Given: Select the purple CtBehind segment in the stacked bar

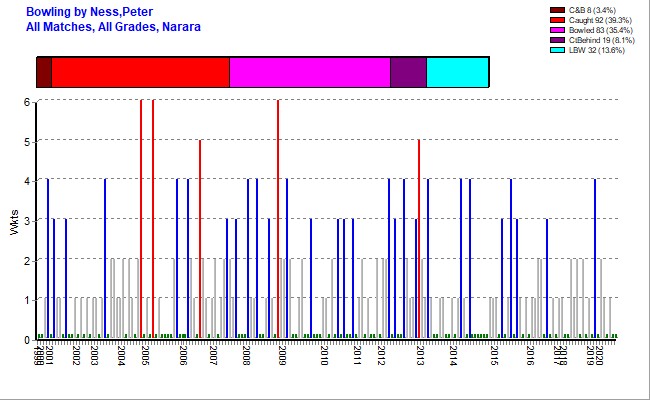Looking at the screenshot, I should point(408,73).
